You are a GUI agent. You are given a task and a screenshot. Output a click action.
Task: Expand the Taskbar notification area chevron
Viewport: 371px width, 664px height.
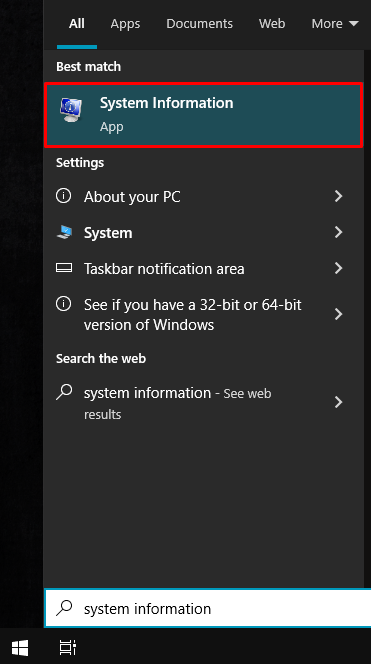coord(338,268)
